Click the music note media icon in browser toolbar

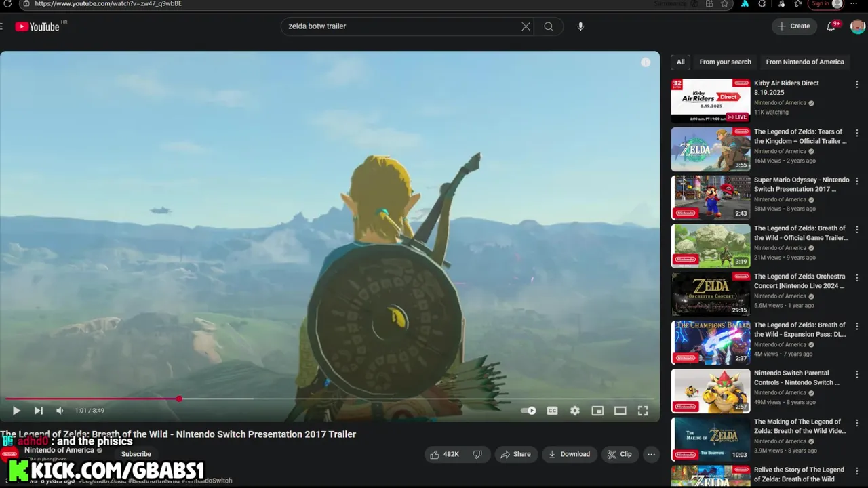(781, 3)
